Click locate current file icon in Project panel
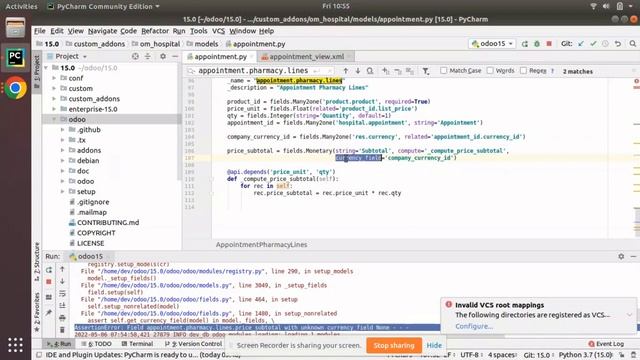The height and width of the screenshot is (360, 640). pos(135,56)
